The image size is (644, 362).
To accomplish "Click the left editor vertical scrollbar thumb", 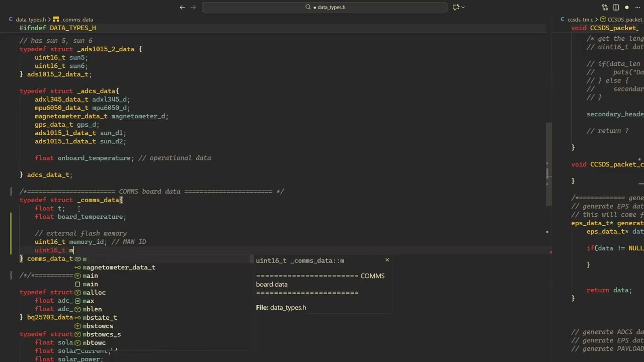I will click(549, 164).
